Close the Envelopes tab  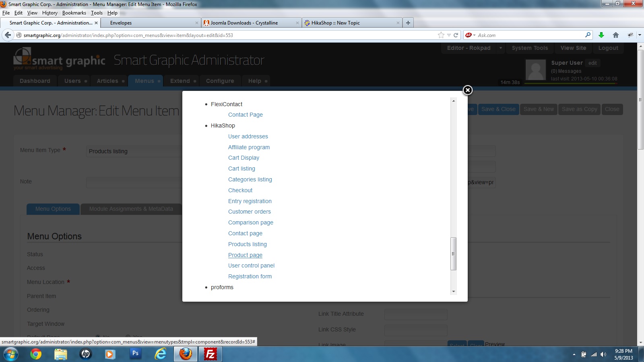coord(197,23)
